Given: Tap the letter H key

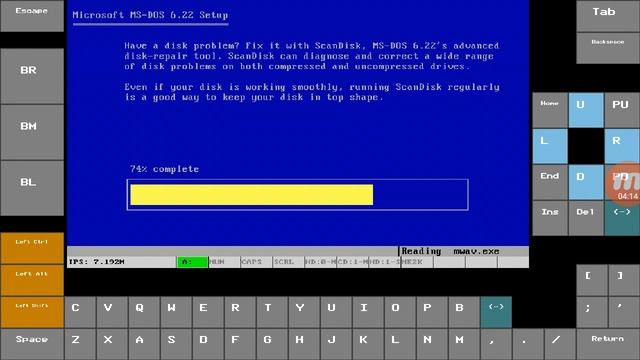Looking at the screenshot, I should tap(304, 344).
